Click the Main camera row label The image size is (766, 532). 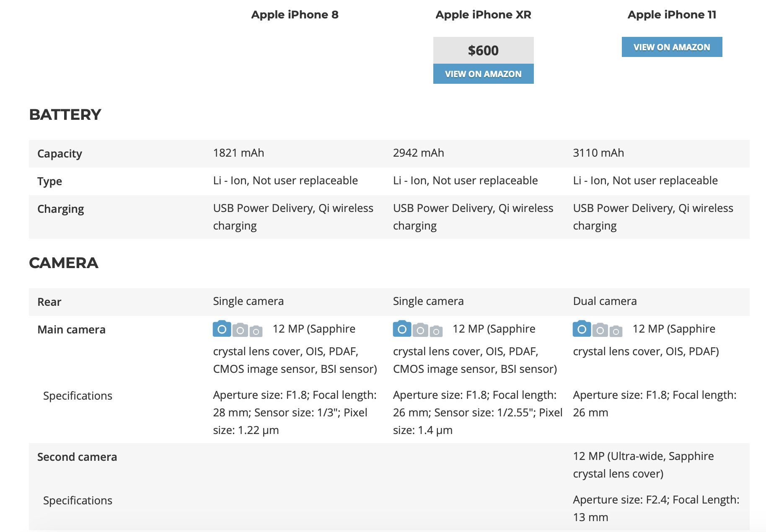tap(71, 330)
